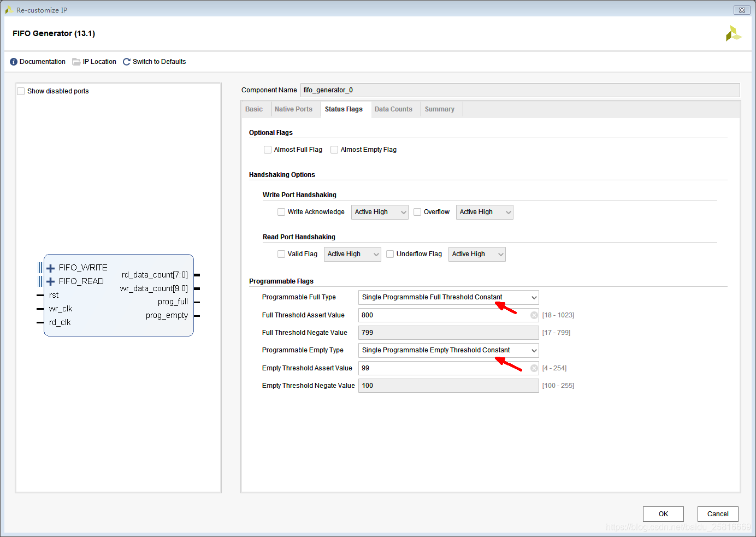Click the Empty Threshold Negate Value field

coord(448,386)
